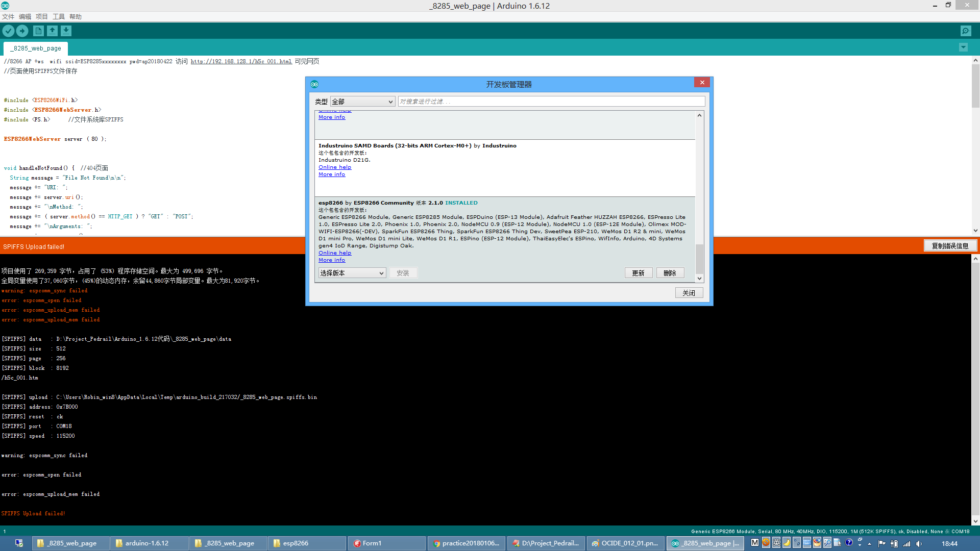Click the Save sketch icon
980x551 pixels.
click(x=66, y=31)
